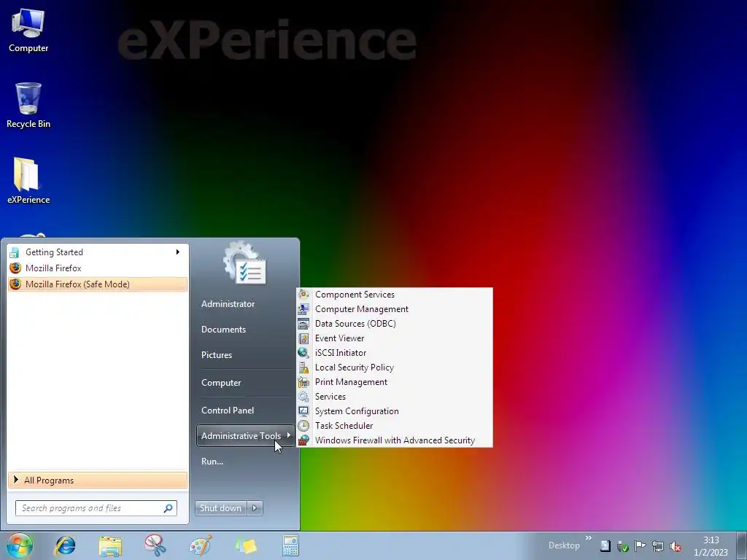The height and width of the screenshot is (560, 747).
Task: Click the Show desktop strip
Action: 742,545
